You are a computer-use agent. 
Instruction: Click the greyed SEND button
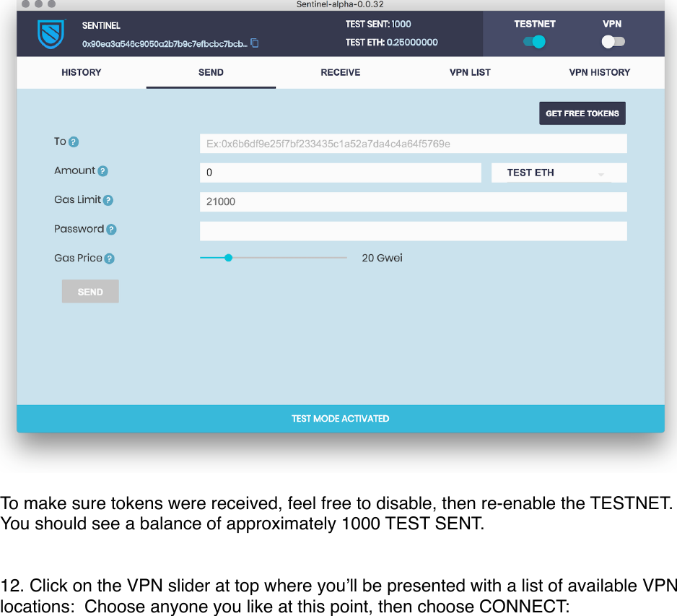90,292
